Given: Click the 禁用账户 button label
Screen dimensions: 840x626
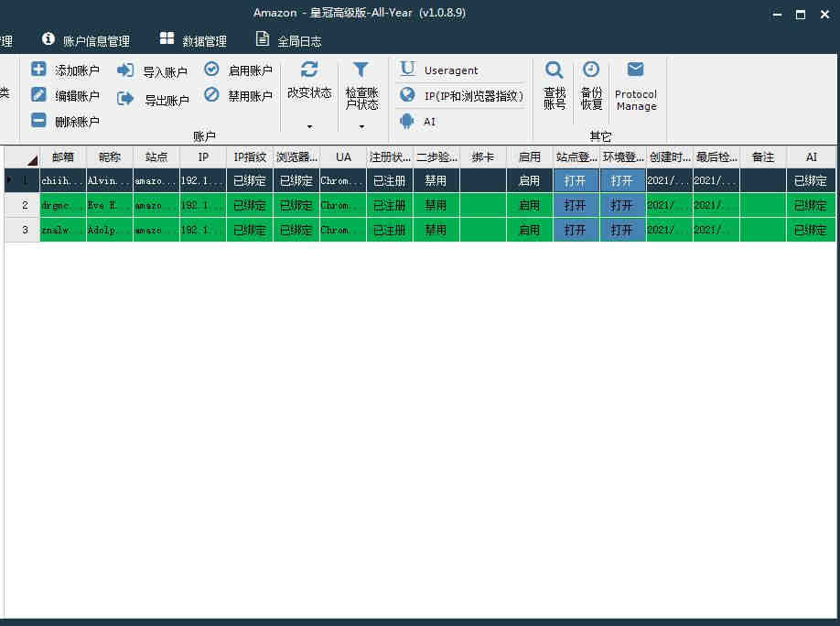Looking at the screenshot, I should pos(250,96).
